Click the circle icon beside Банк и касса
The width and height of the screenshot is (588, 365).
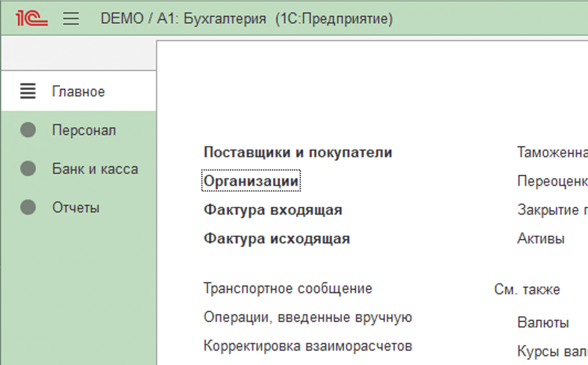[x=28, y=169]
